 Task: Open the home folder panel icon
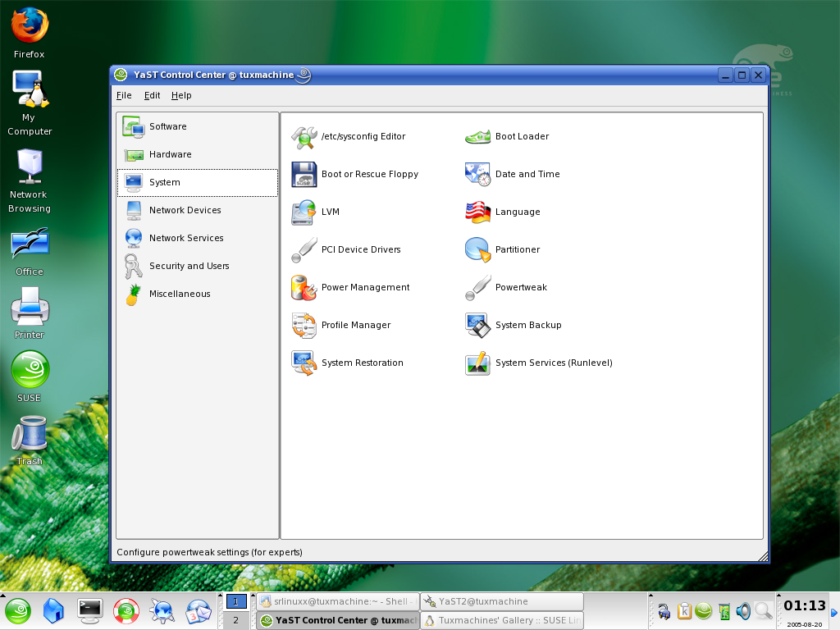(53, 610)
